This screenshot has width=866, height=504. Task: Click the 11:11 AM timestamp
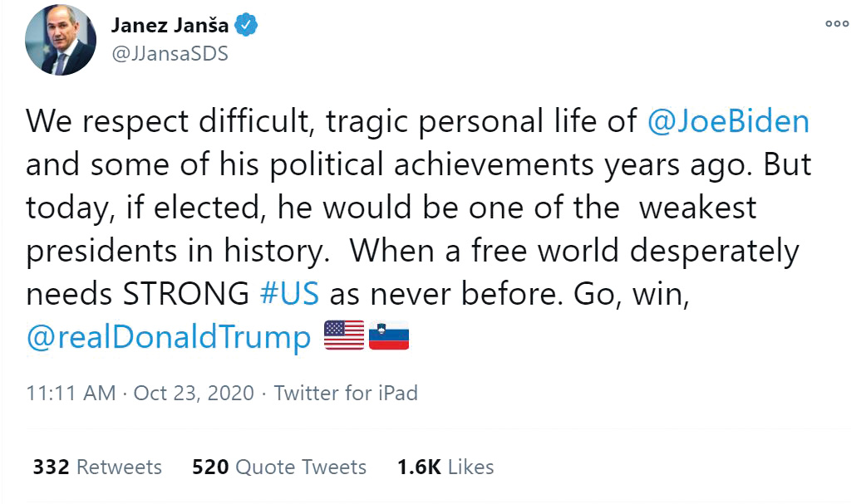[71, 393]
